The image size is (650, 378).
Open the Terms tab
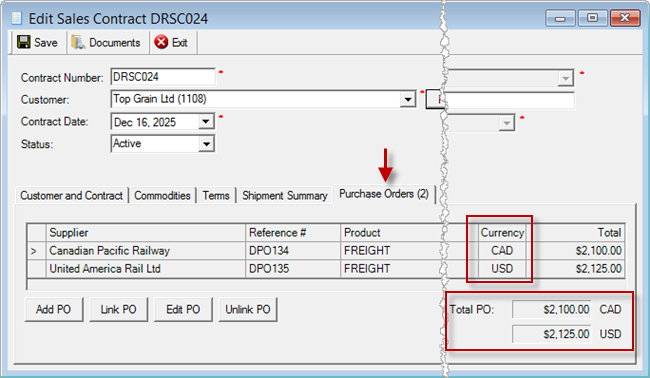pos(216,195)
